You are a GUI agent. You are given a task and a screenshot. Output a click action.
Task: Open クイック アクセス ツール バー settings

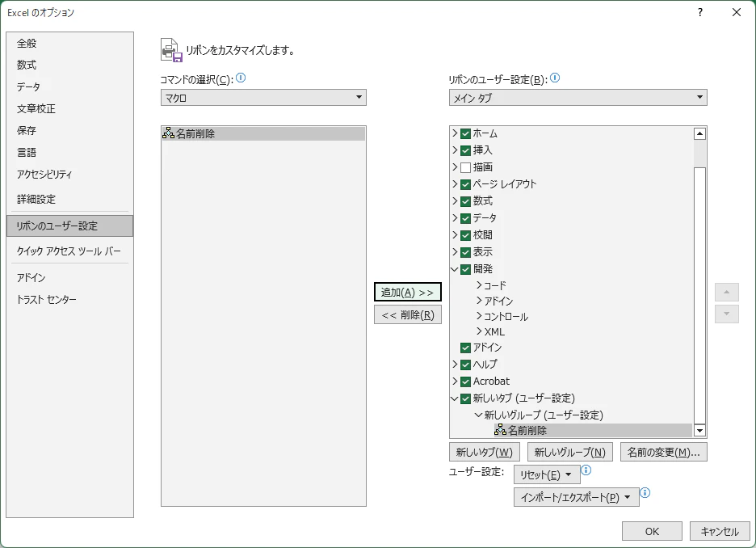click(x=70, y=251)
